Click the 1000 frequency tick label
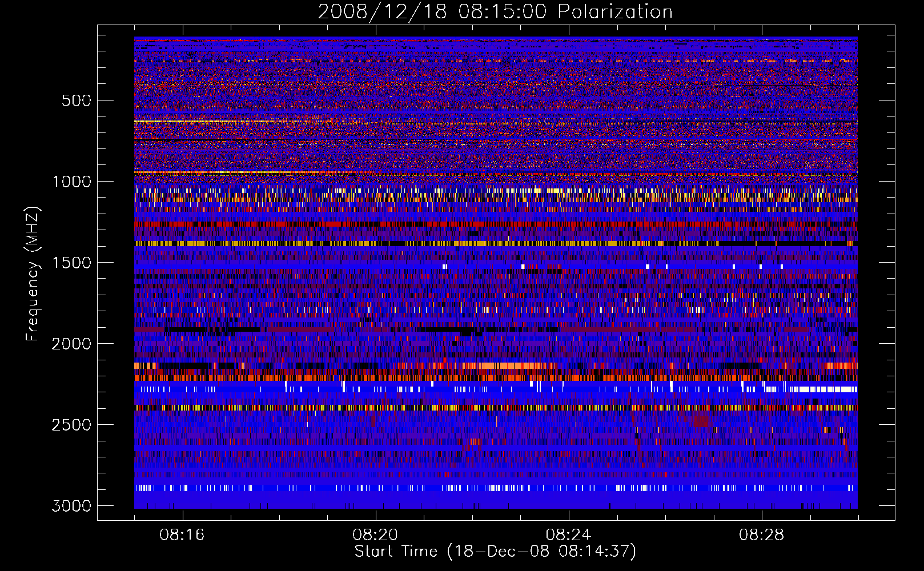Image resolution: width=924 pixels, height=571 pixels. click(x=71, y=182)
